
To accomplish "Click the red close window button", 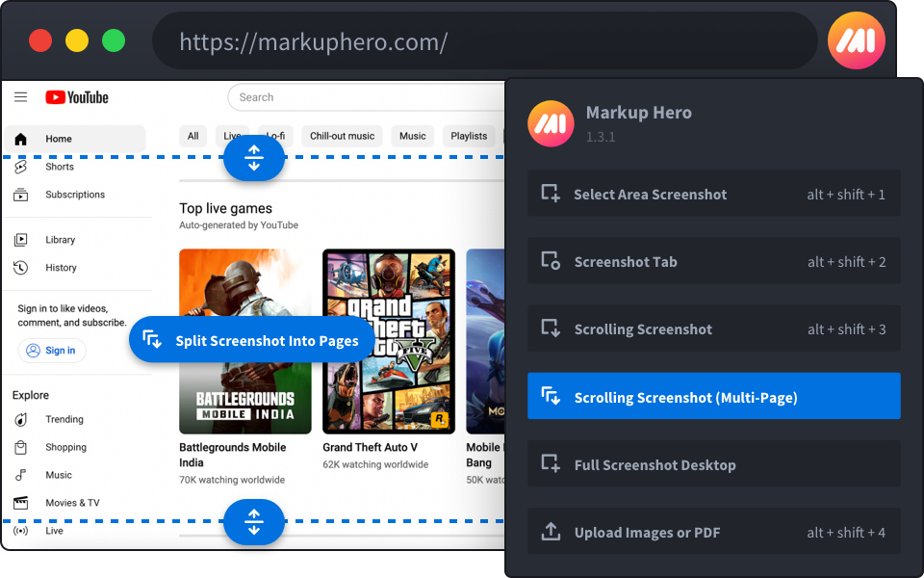I will coord(40,40).
